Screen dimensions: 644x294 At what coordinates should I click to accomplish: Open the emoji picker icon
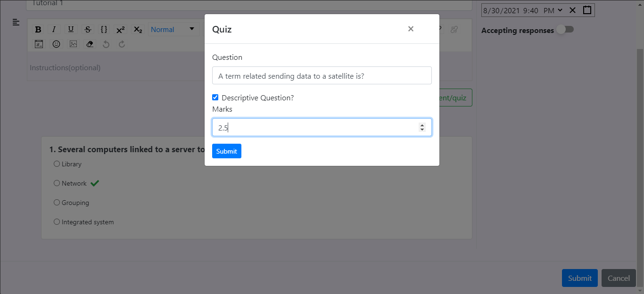[x=56, y=44]
